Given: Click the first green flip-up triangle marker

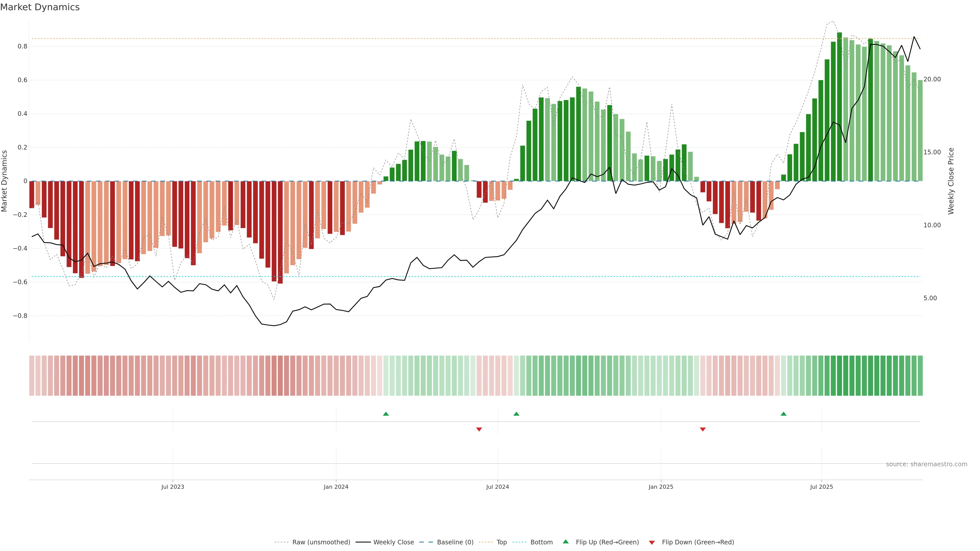Looking at the screenshot, I should tap(386, 414).
